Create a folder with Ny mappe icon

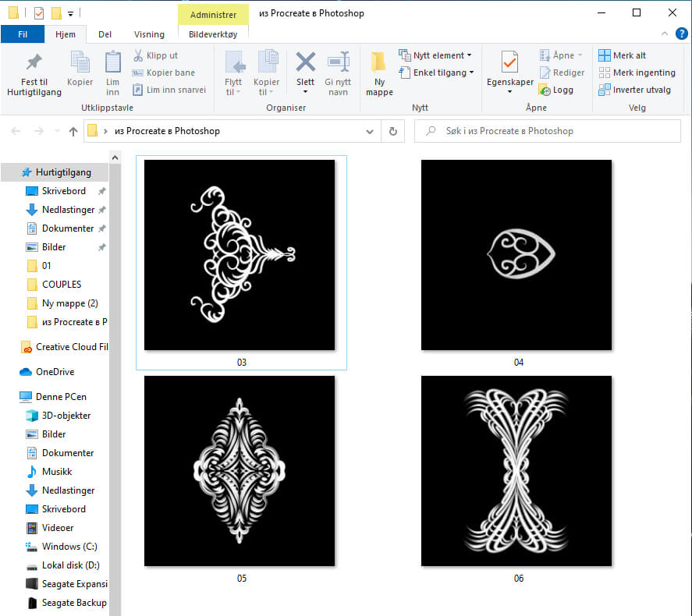[379, 62]
